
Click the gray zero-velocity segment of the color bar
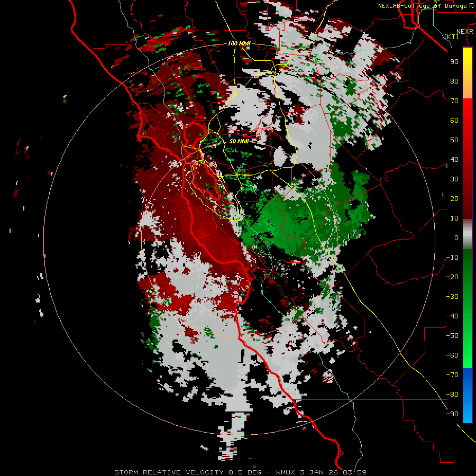click(467, 234)
